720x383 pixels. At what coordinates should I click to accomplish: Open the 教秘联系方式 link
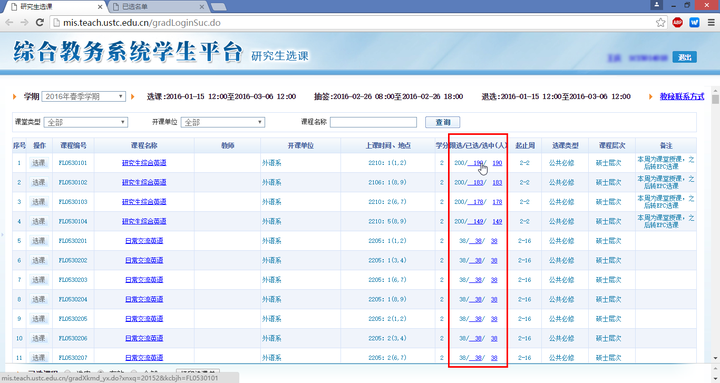682,96
